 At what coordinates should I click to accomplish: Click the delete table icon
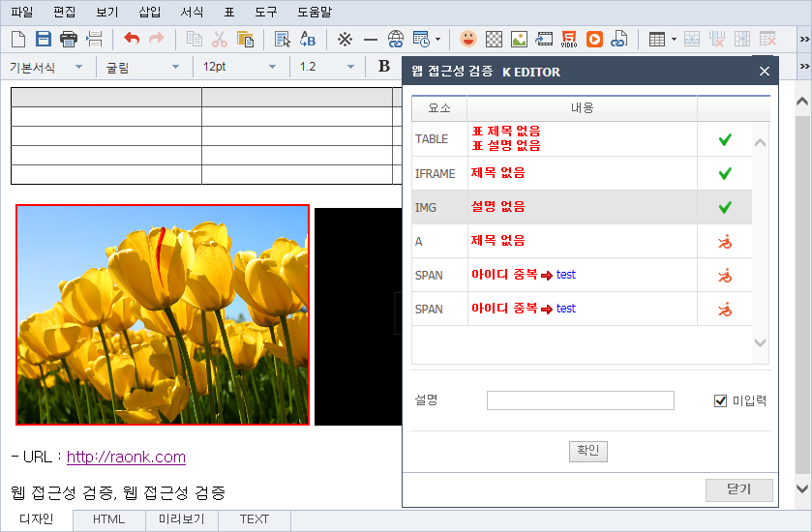767,39
